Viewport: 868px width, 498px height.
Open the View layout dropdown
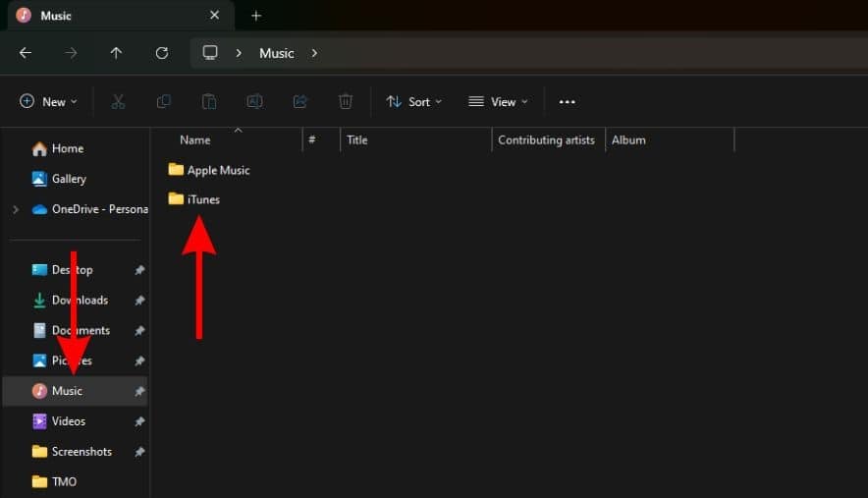tap(498, 101)
